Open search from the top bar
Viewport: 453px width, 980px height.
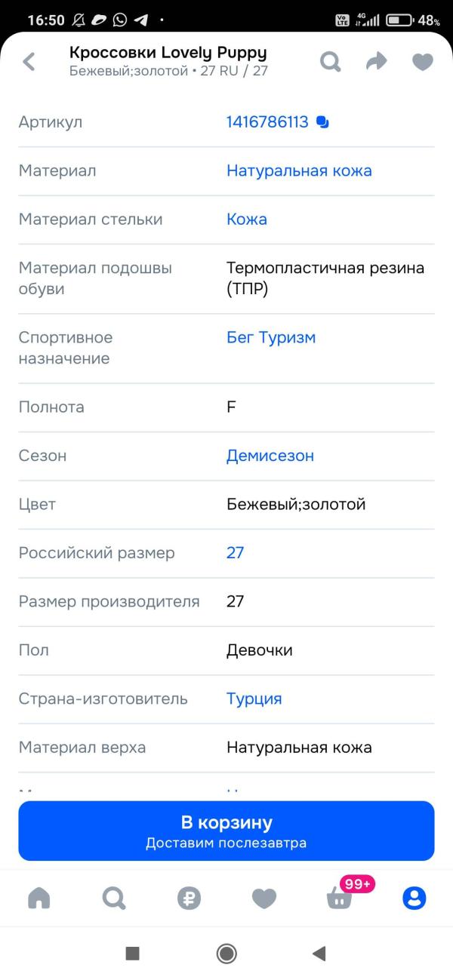tap(330, 62)
